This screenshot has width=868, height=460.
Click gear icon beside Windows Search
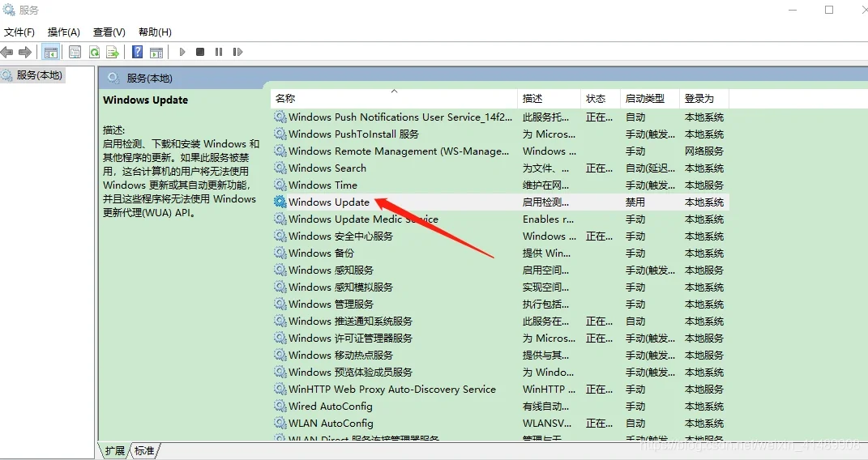[x=280, y=168]
